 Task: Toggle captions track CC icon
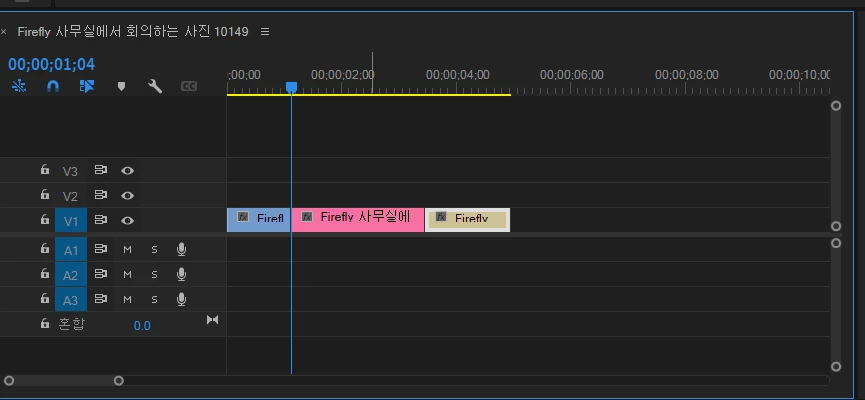(x=189, y=86)
